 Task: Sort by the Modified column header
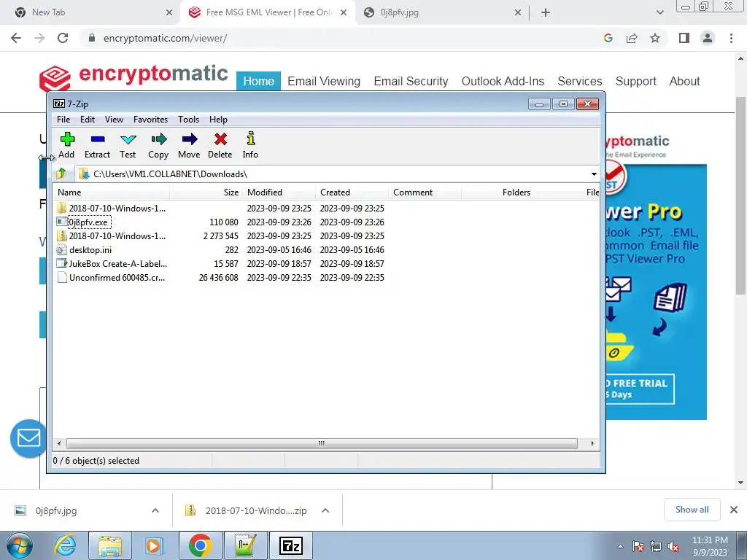click(x=279, y=192)
